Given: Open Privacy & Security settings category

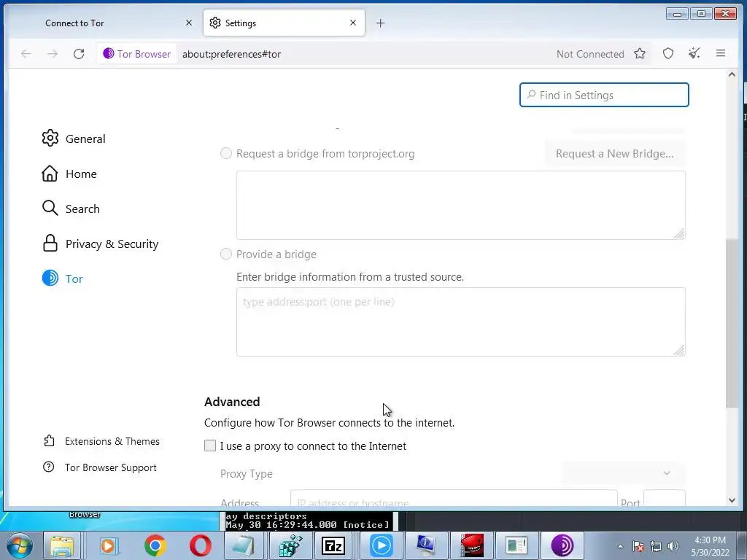Looking at the screenshot, I should click(100, 244).
